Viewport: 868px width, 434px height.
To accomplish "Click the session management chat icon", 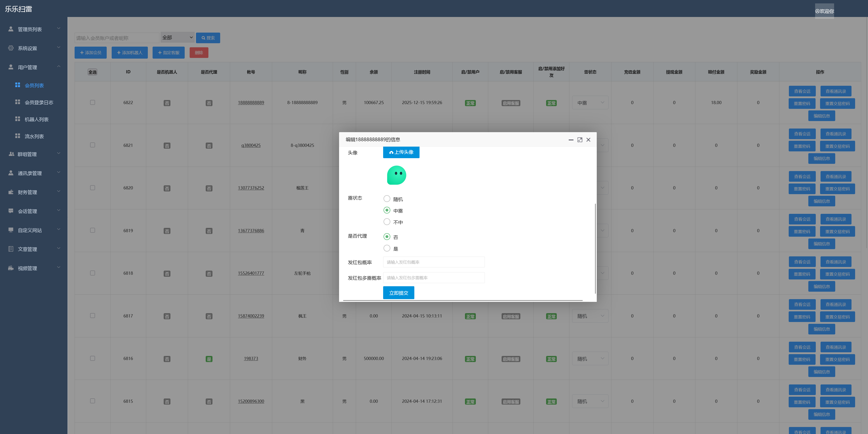I will point(11,211).
